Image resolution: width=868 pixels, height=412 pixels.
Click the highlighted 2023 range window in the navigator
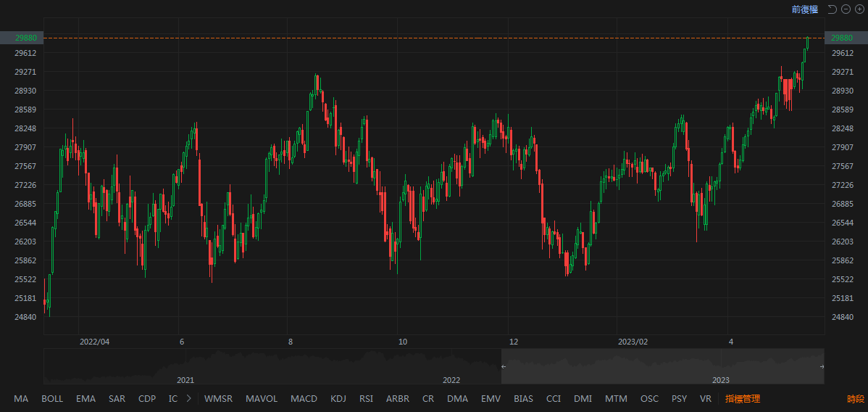pyautogui.click(x=663, y=366)
